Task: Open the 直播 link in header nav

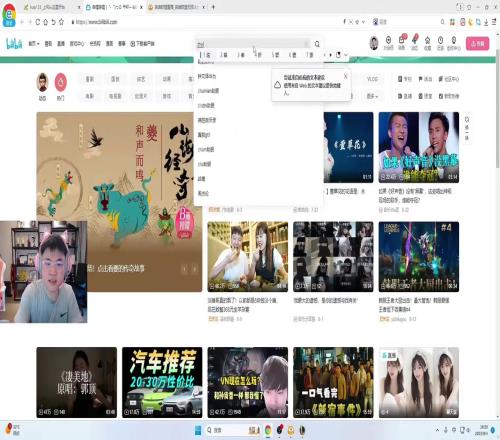Action: click(61, 44)
